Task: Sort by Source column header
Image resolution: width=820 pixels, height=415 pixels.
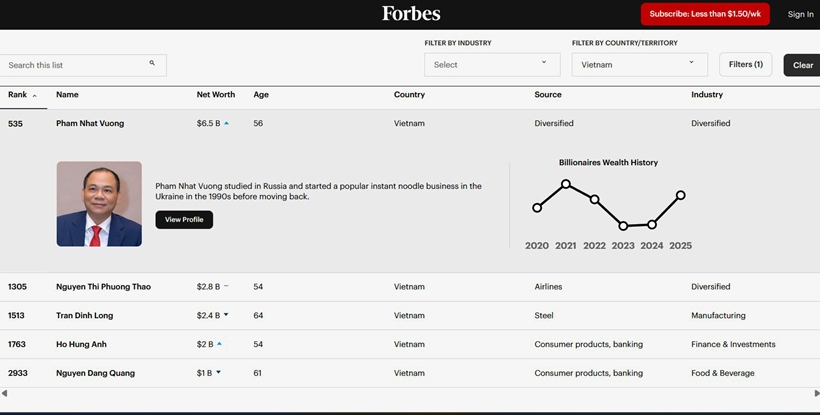Action: [548, 95]
